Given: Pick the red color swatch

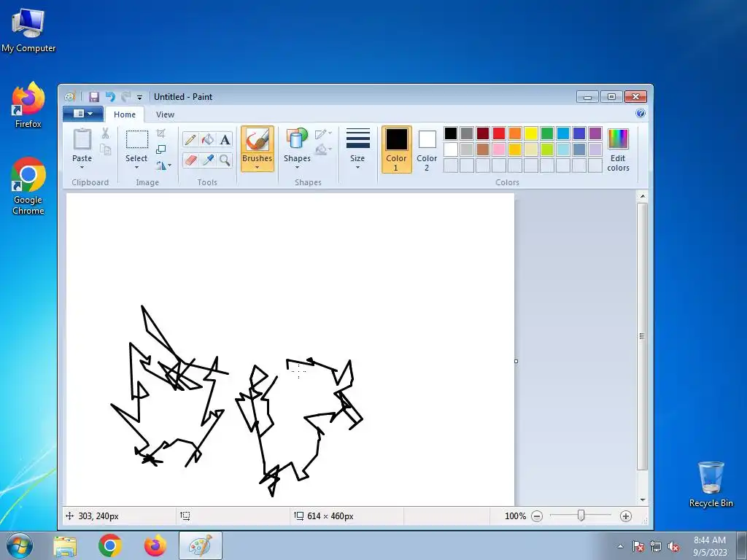Looking at the screenshot, I should 499,133.
